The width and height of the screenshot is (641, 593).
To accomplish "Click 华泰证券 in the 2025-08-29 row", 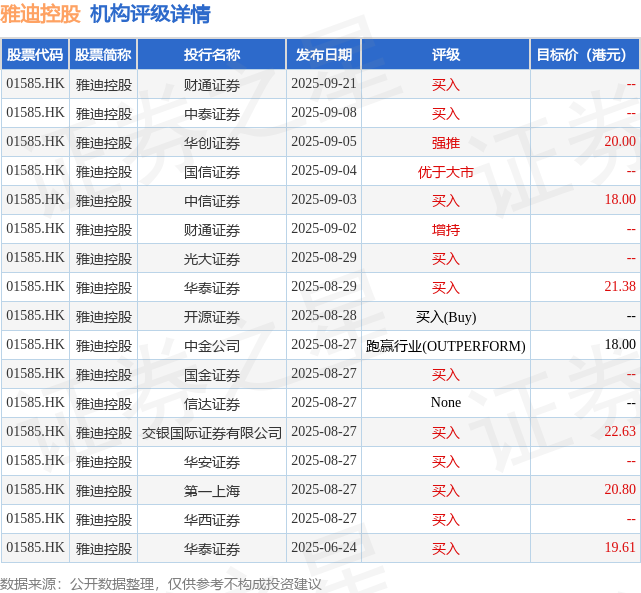I will pos(212,288).
